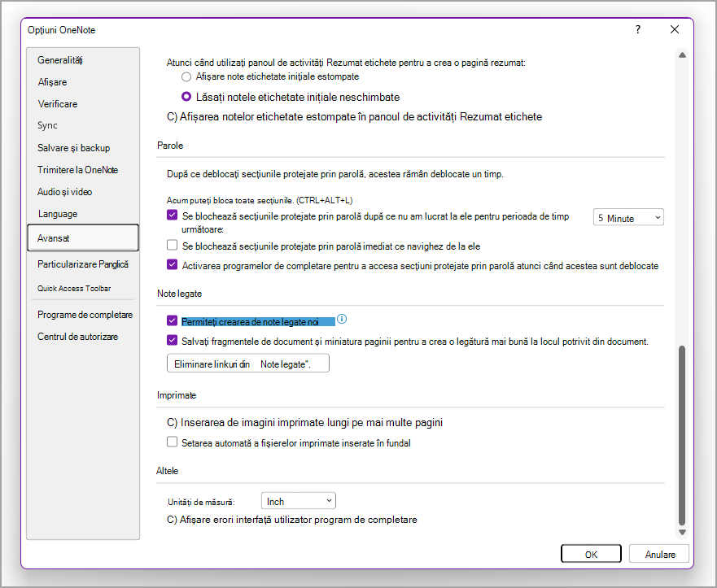This screenshot has width=717, height=588.
Task: Click the Imprimate section heading
Action: click(x=177, y=395)
